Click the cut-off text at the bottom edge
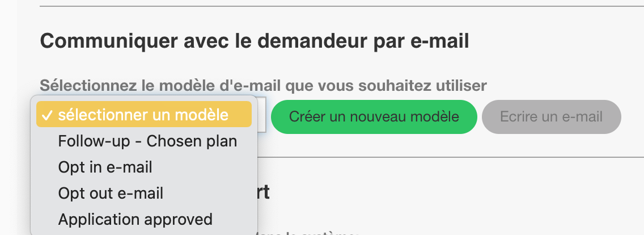 [308, 233]
